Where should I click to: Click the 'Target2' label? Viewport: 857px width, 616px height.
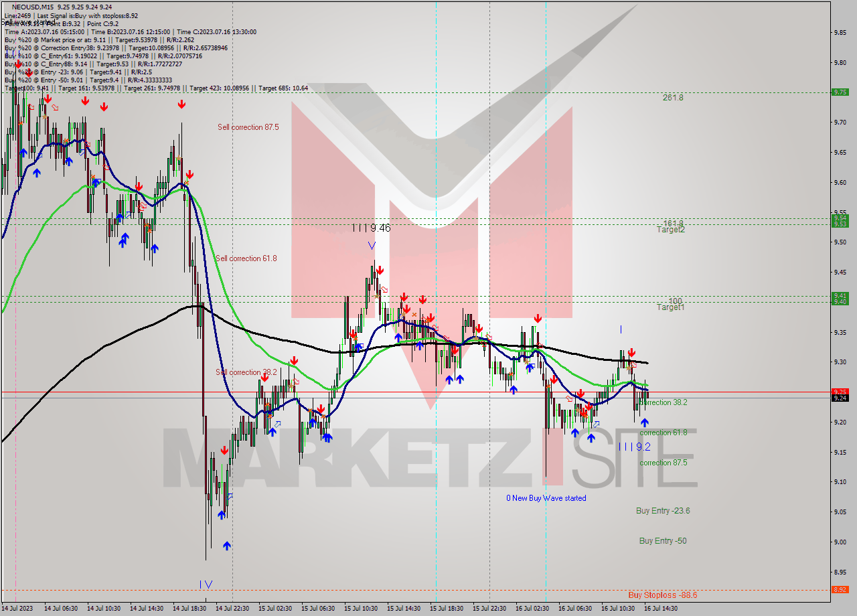click(671, 230)
